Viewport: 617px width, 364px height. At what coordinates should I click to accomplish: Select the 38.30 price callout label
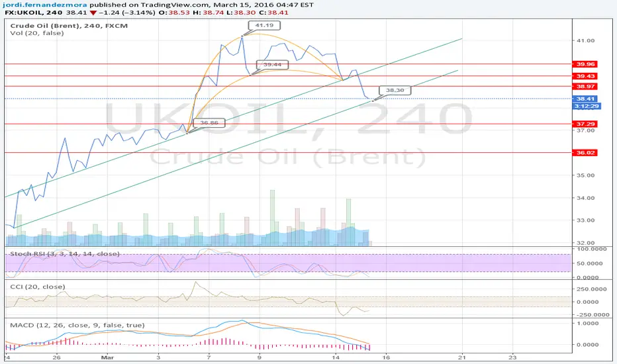pos(395,91)
